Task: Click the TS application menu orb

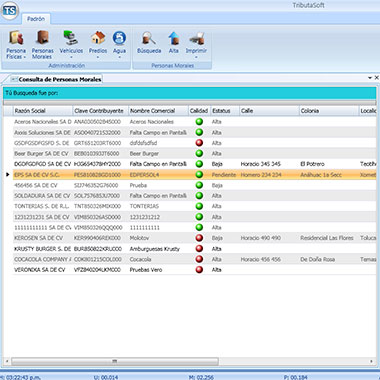Action: (x=9, y=11)
